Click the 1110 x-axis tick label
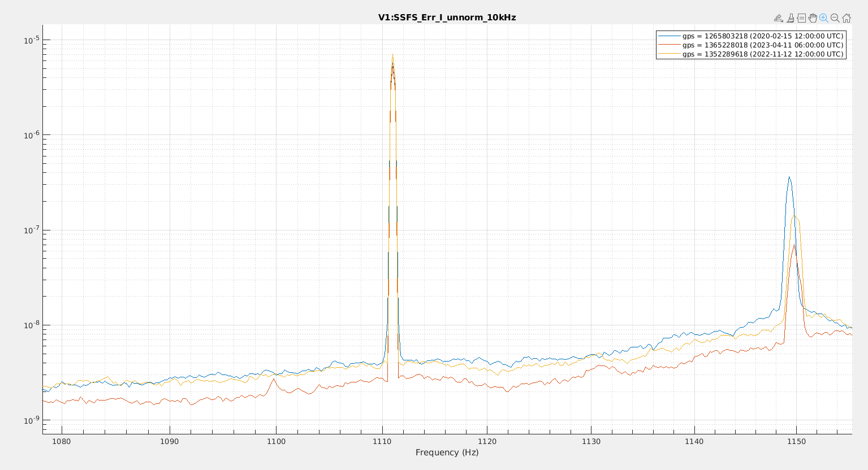The image size is (868, 470). 382,441
